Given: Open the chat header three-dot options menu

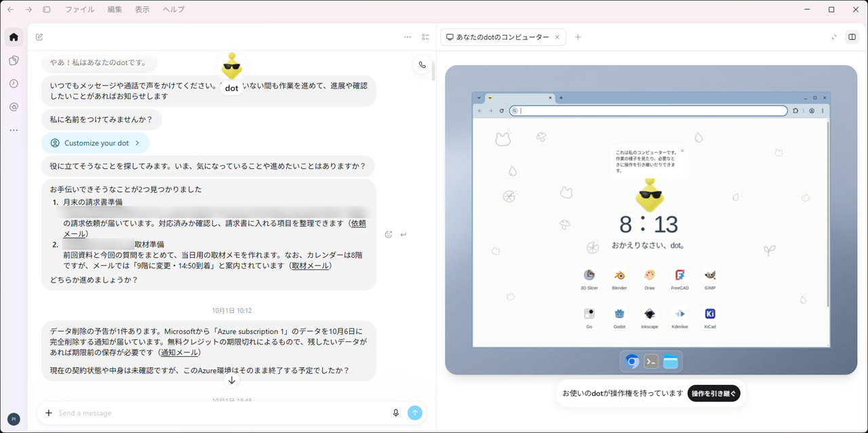Looking at the screenshot, I should [407, 37].
